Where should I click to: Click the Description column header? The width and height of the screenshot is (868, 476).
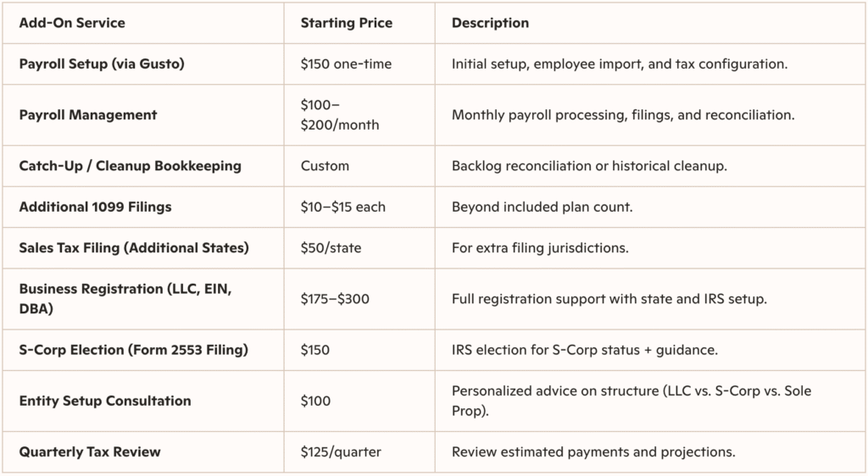490,23
